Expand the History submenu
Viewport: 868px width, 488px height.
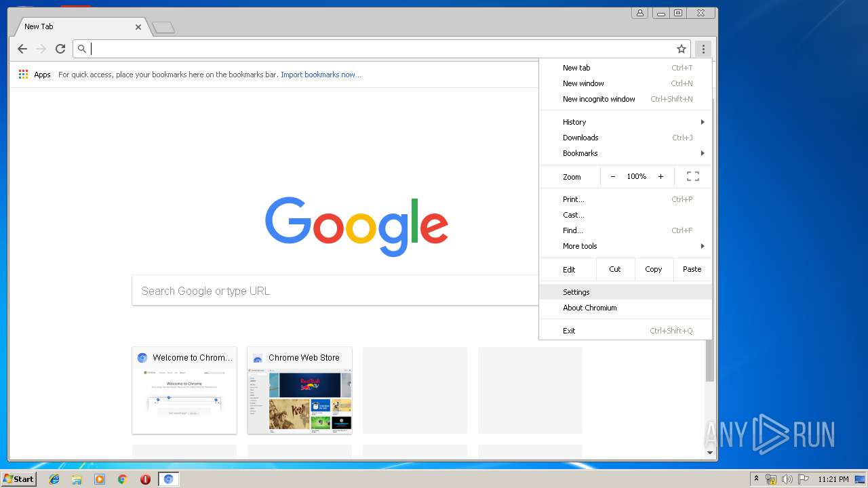click(626, 122)
